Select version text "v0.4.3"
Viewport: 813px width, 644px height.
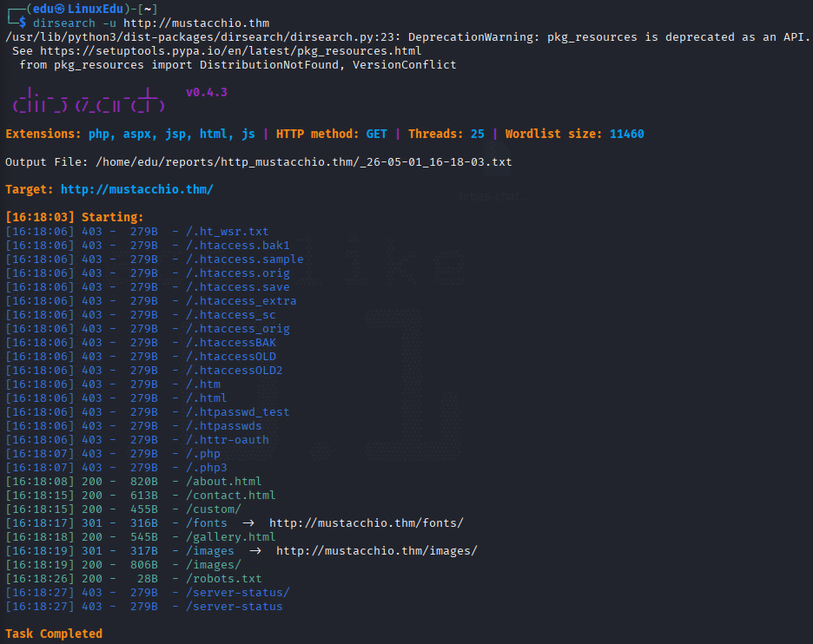(x=207, y=92)
